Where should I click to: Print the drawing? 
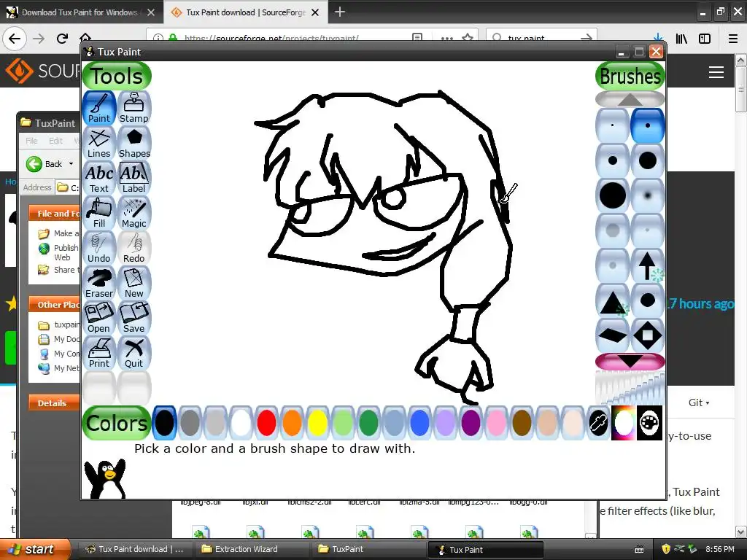click(x=99, y=354)
